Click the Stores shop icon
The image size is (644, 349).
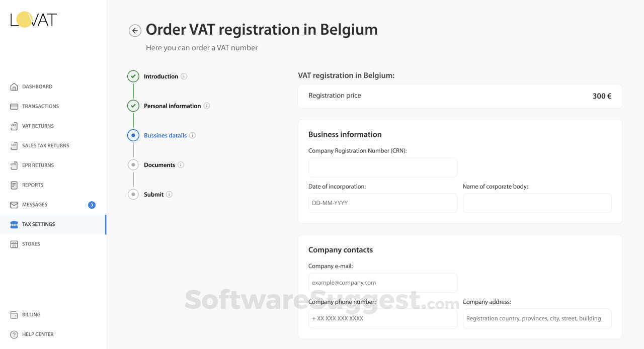(14, 244)
